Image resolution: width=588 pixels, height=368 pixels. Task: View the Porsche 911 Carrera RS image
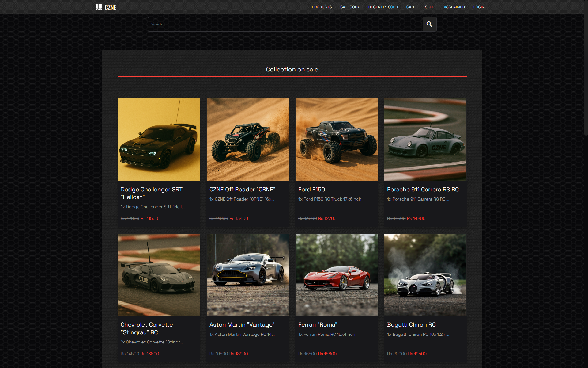pyautogui.click(x=425, y=140)
